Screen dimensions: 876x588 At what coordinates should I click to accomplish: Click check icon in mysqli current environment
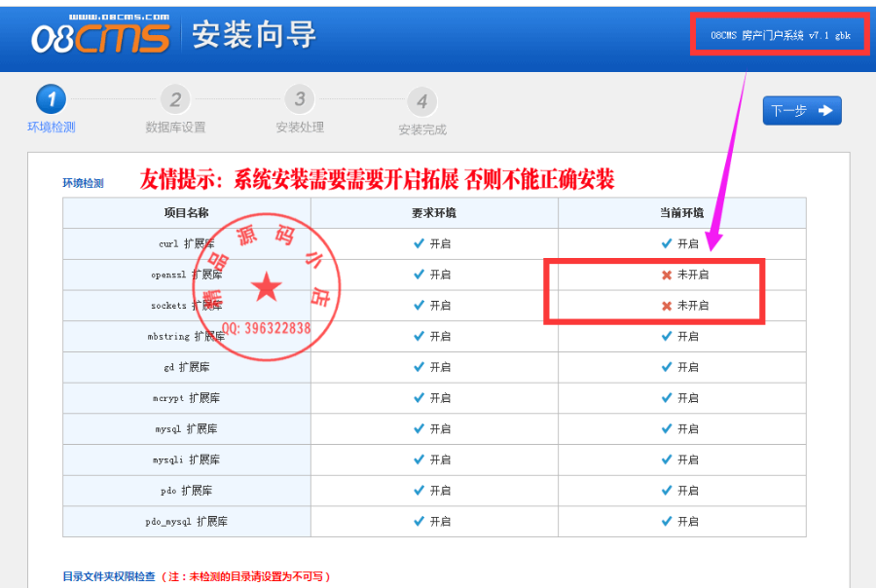(x=667, y=460)
